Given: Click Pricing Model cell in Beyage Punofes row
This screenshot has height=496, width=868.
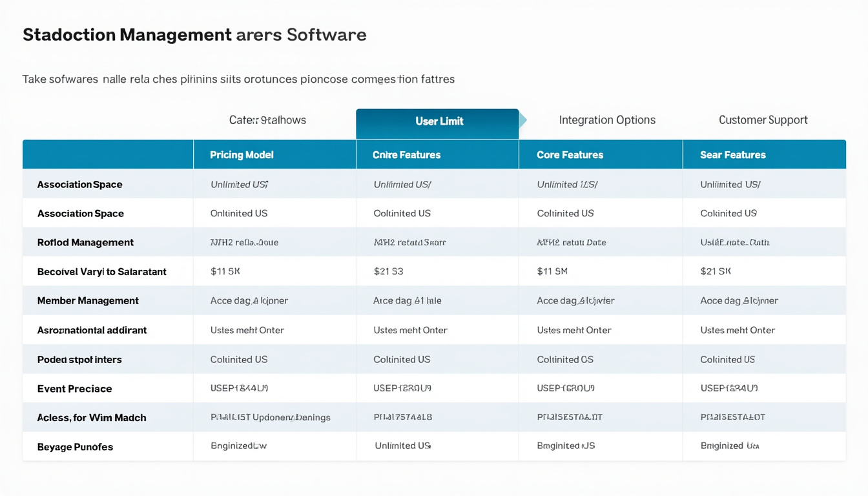Looking at the screenshot, I should pyautogui.click(x=238, y=446).
